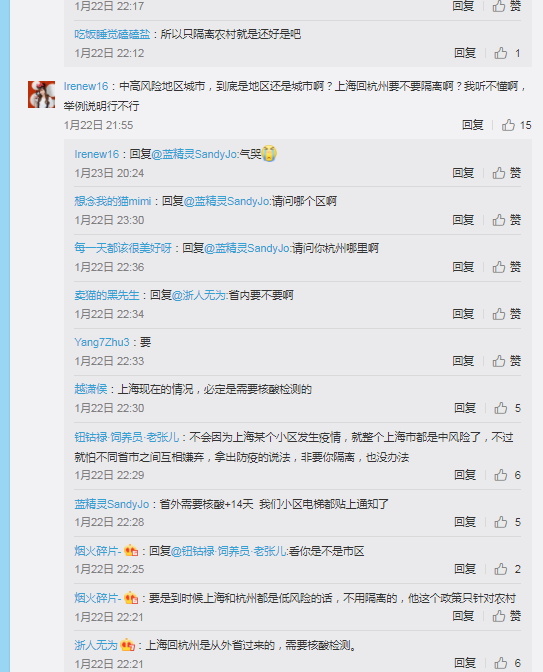Open 吃饭睡觉磕磕盐's profile link

tap(112, 34)
